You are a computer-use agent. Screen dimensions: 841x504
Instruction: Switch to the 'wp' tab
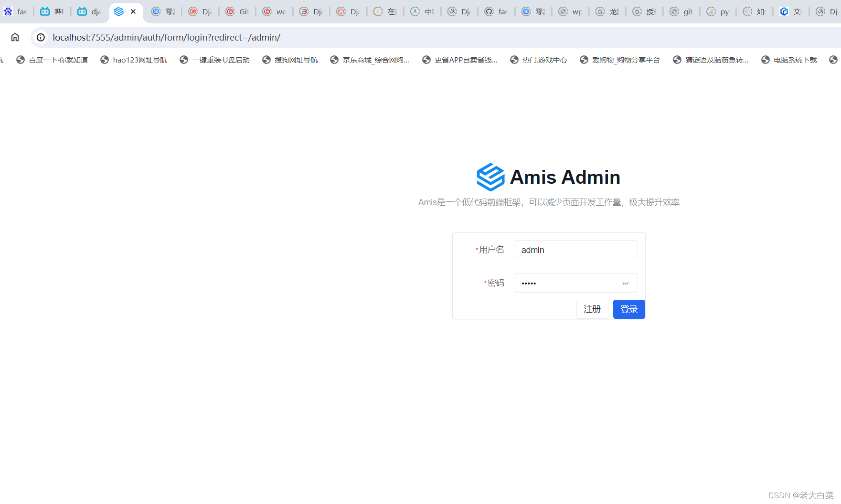(x=571, y=11)
